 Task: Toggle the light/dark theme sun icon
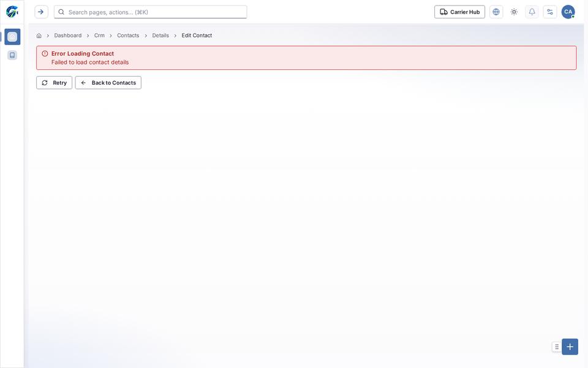click(x=514, y=12)
